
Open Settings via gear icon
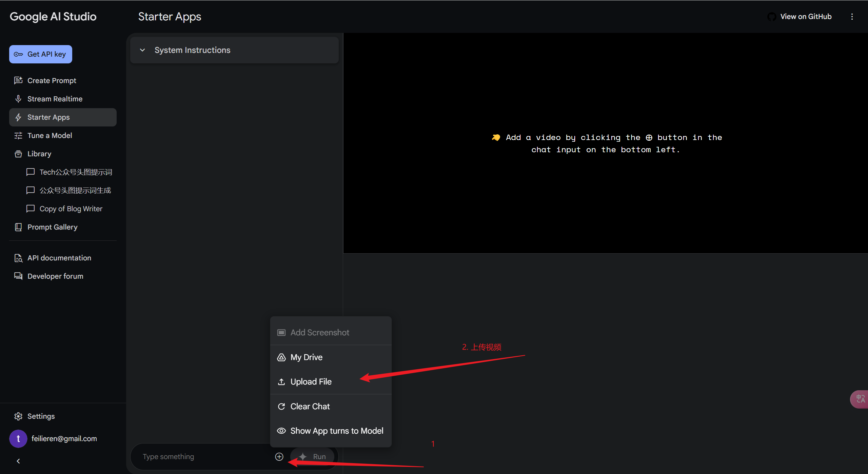point(18,416)
